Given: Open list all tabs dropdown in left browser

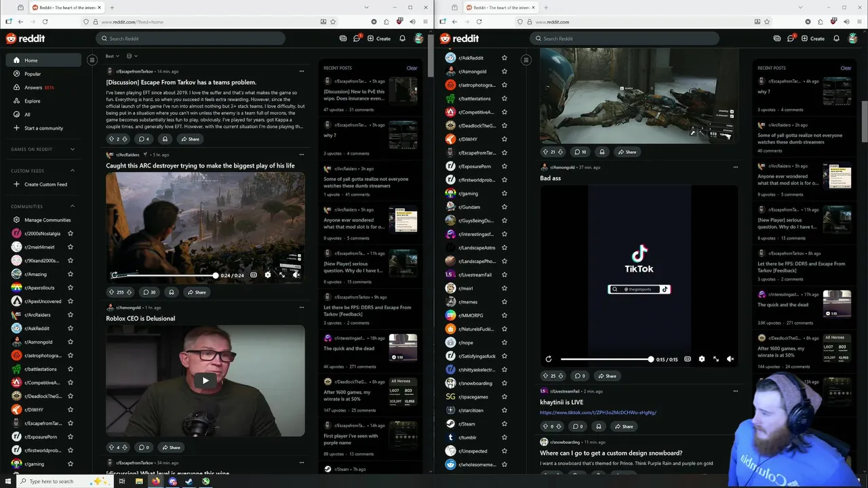Looking at the screenshot, I should pyautogui.click(x=367, y=7).
